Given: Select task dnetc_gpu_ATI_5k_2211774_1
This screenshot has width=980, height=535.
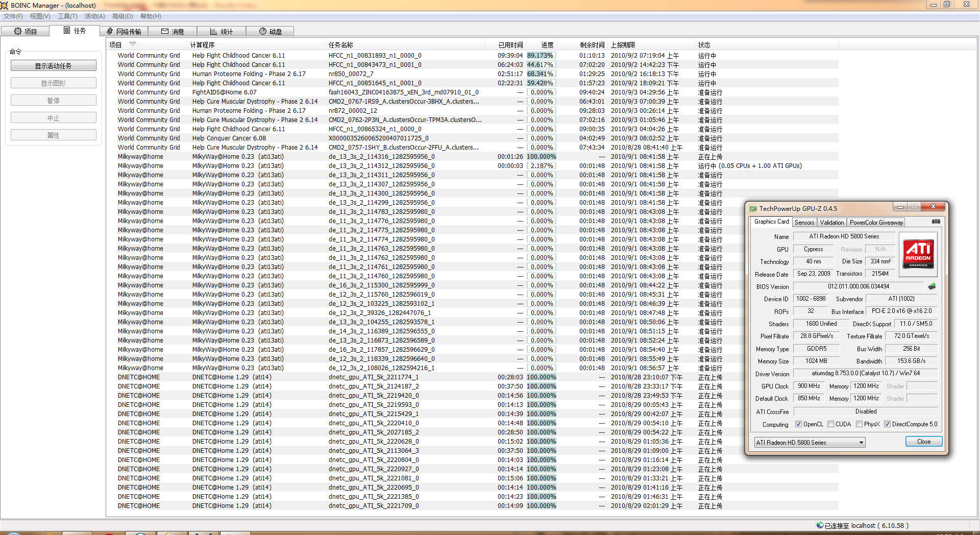Looking at the screenshot, I should click(x=374, y=377).
